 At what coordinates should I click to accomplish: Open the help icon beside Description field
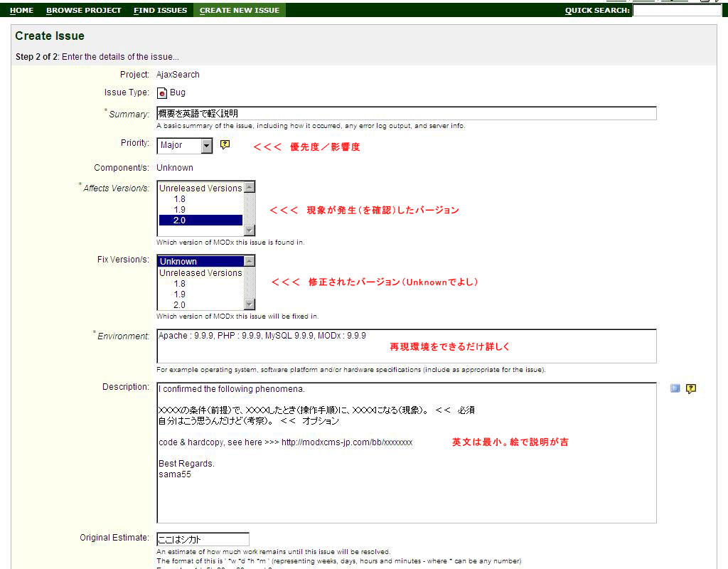691,388
